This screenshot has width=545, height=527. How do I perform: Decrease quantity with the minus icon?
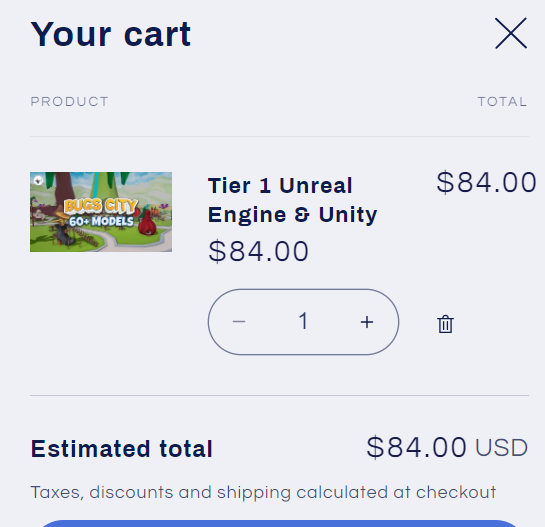(239, 322)
